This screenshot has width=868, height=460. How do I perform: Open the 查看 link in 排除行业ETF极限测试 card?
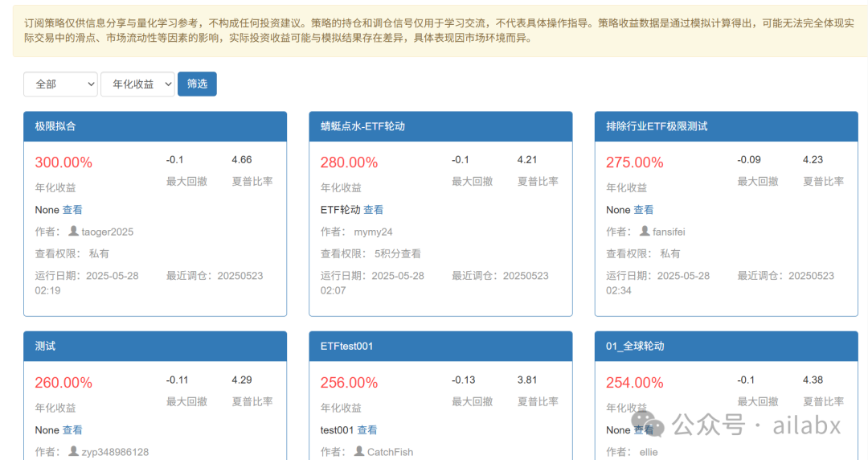tap(644, 210)
